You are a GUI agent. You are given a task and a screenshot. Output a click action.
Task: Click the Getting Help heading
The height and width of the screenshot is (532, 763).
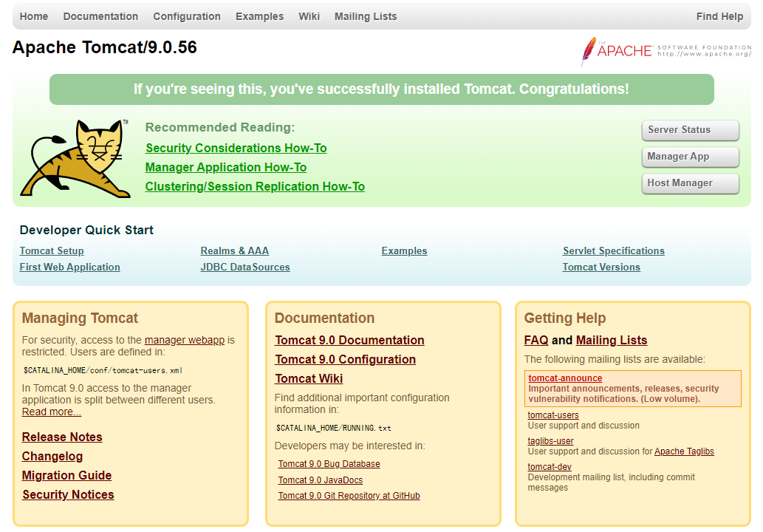pos(565,318)
